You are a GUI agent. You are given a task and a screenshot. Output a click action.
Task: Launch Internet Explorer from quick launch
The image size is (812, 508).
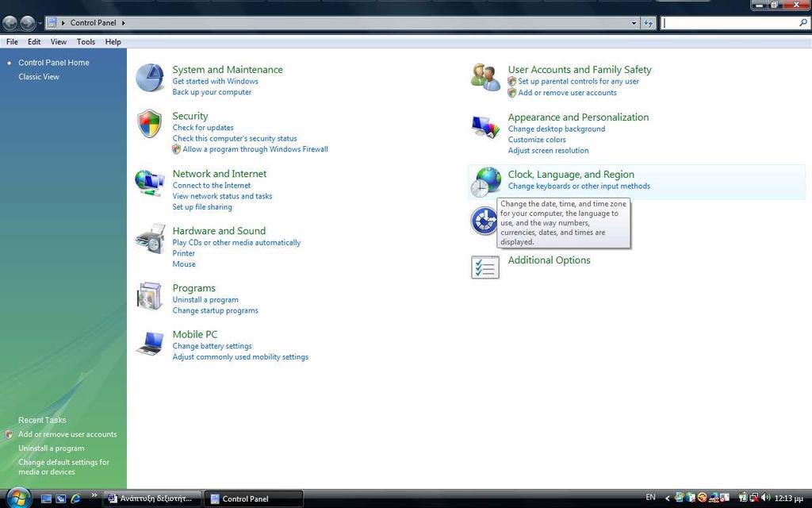[75, 498]
